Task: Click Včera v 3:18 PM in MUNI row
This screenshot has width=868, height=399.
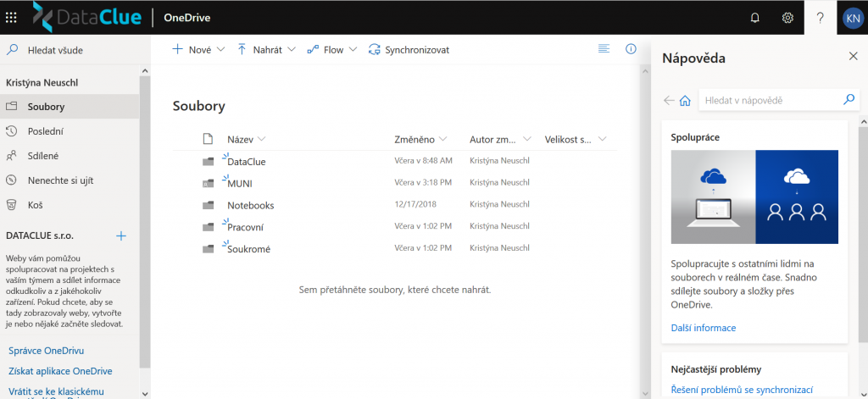Action: (x=423, y=183)
